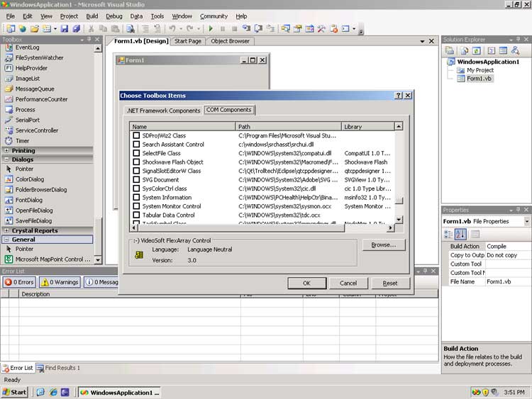Open the Properties object dropdown
The height and width of the screenshot is (399, 532).
click(x=526, y=221)
